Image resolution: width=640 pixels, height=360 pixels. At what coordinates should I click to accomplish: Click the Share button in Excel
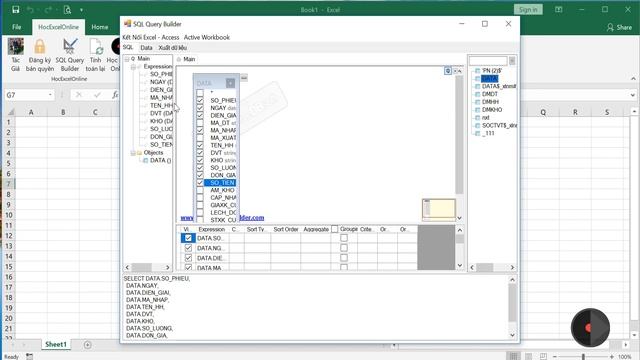619,27
